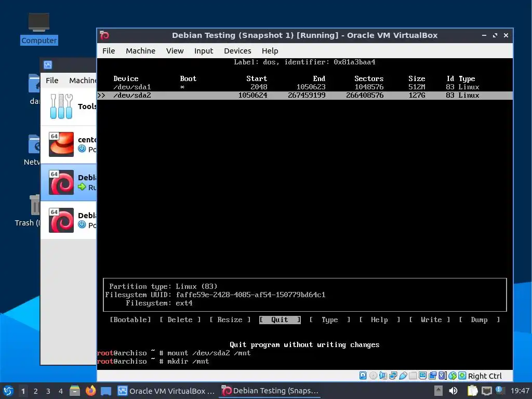Switch to Debian Testing taskbar entry
The width and height of the screenshot is (532, 399).
click(270, 391)
